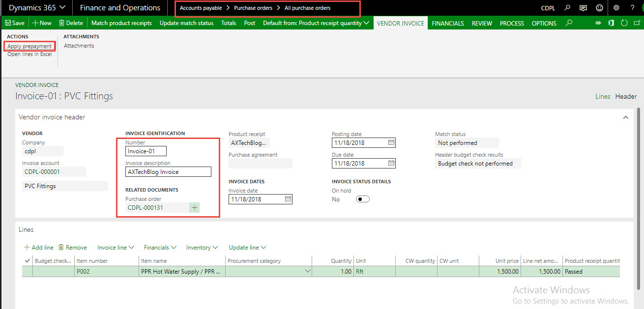
Task: Open the Power Apps diamond icon in ribbon
Action: [x=599, y=23]
